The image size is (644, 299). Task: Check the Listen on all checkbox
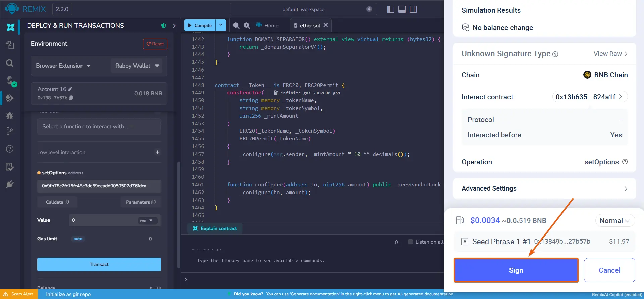tap(410, 242)
